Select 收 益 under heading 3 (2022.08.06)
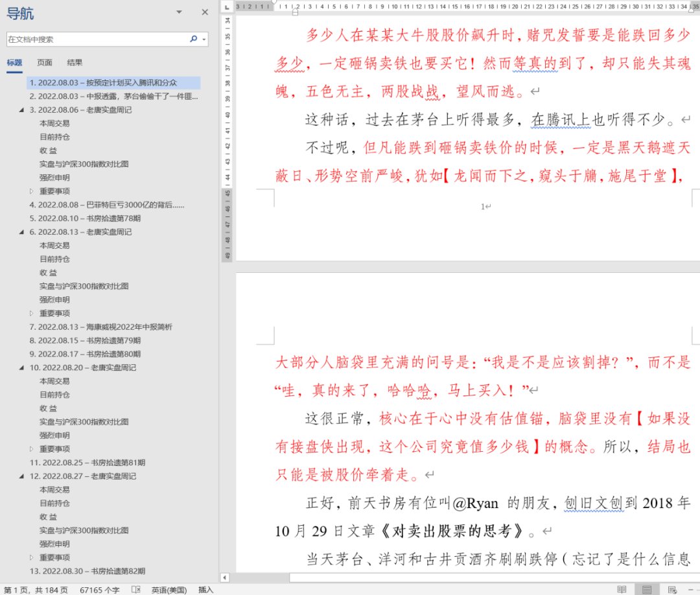700x595 pixels. [48, 150]
